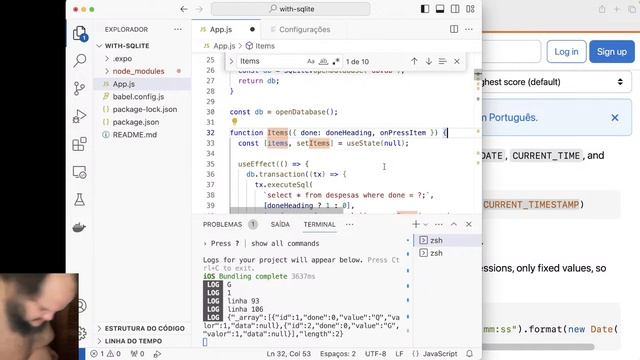The width and height of the screenshot is (640, 360).
Task: Customize layout from title bar icon
Action: tap(470, 9)
